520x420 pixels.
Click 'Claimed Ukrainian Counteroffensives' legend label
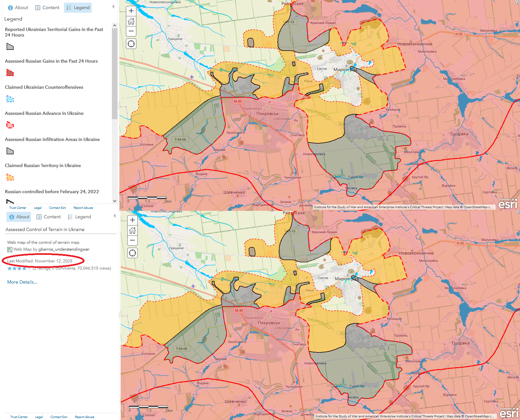[x=44, y=87]
